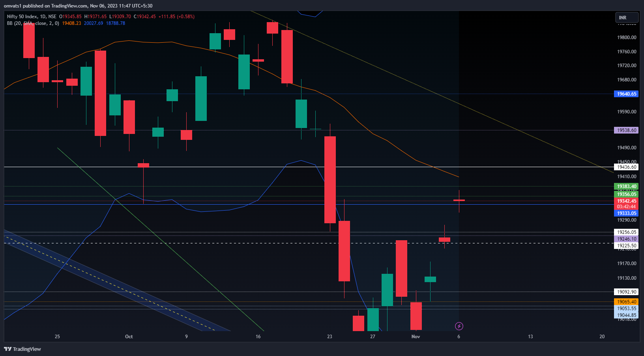Click the 19065.40 orange price label

coord(626,302)
